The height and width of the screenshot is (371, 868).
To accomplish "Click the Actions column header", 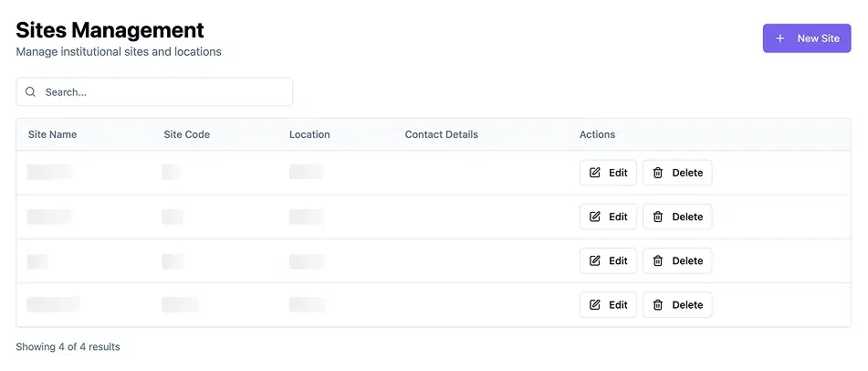I will [597, 134].
